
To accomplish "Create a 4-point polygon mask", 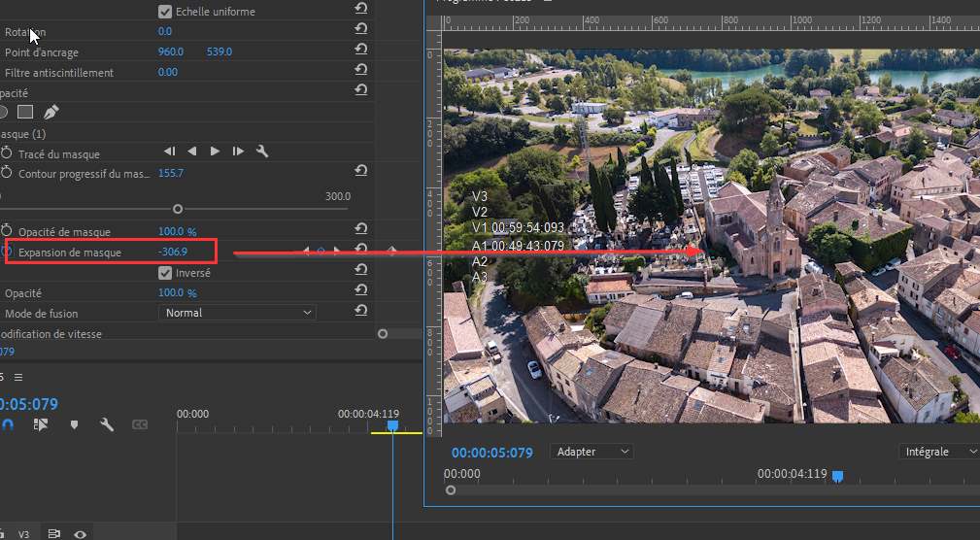I will [x=25, y=112].
